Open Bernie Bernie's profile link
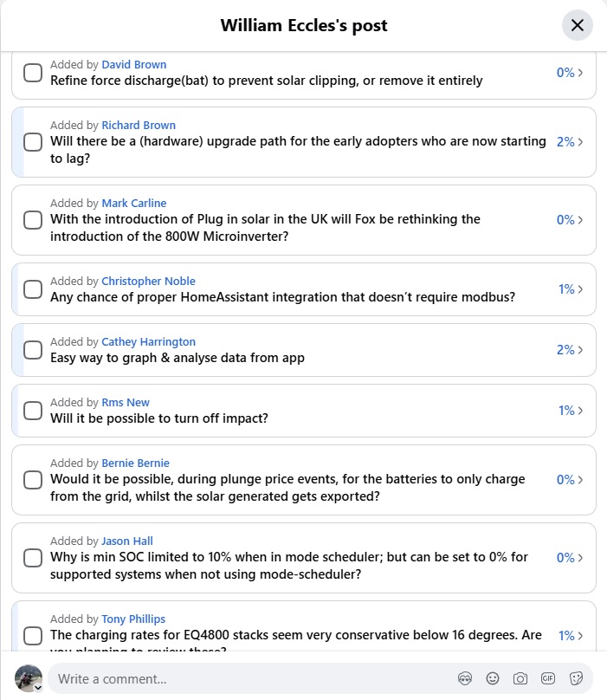Image resolution: width=607 pixels, height=700 pixels. click(136, 463)
